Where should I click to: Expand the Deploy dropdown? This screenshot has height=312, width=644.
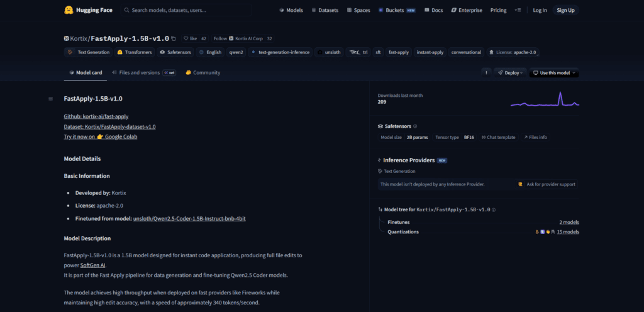(x=510, y=73)
